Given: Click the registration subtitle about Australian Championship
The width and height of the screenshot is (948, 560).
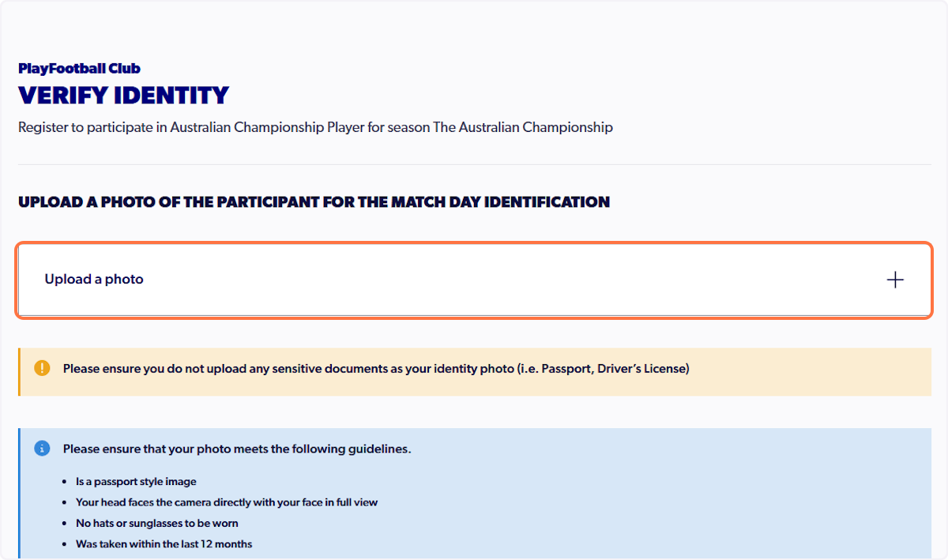Looking at the screenshot, I should tap(315, 127).
